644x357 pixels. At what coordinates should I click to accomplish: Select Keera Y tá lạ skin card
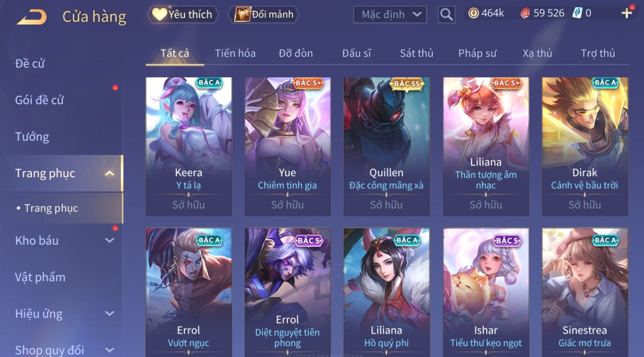pos(189,146)
